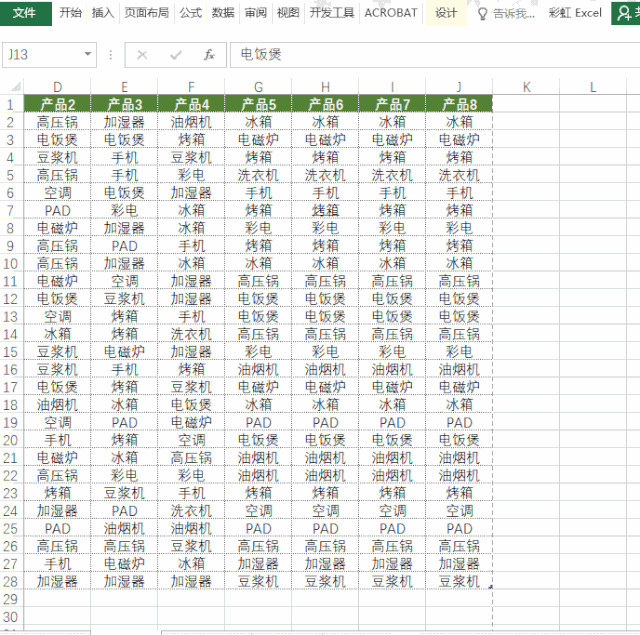Screen dimensions: 640x635
Task: Click cell F14 containing 洗衣机
Action: (191, 334)
